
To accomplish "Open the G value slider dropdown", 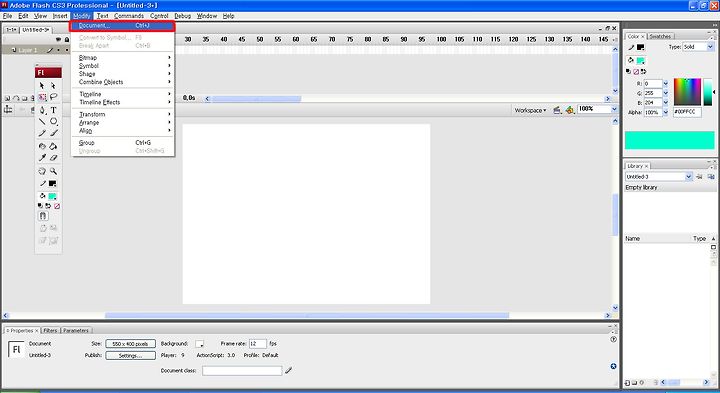I will pyautogui.click(x=665, y=93).
